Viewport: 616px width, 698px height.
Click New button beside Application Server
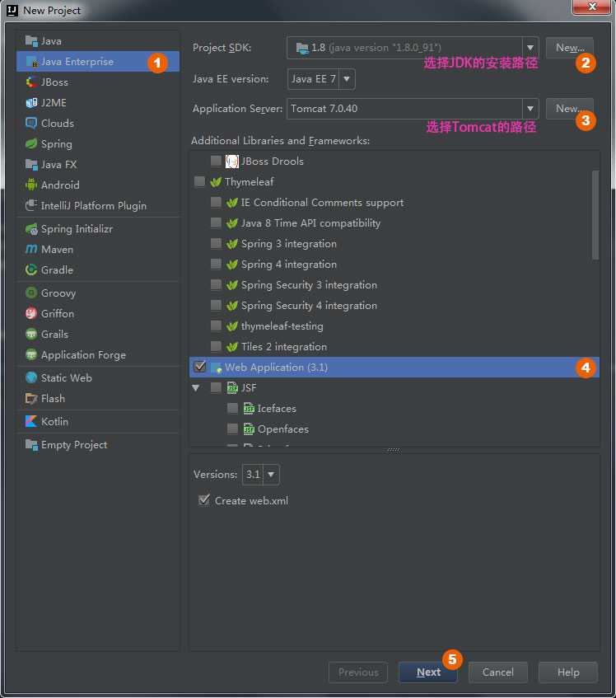click(x=569, y=109)
